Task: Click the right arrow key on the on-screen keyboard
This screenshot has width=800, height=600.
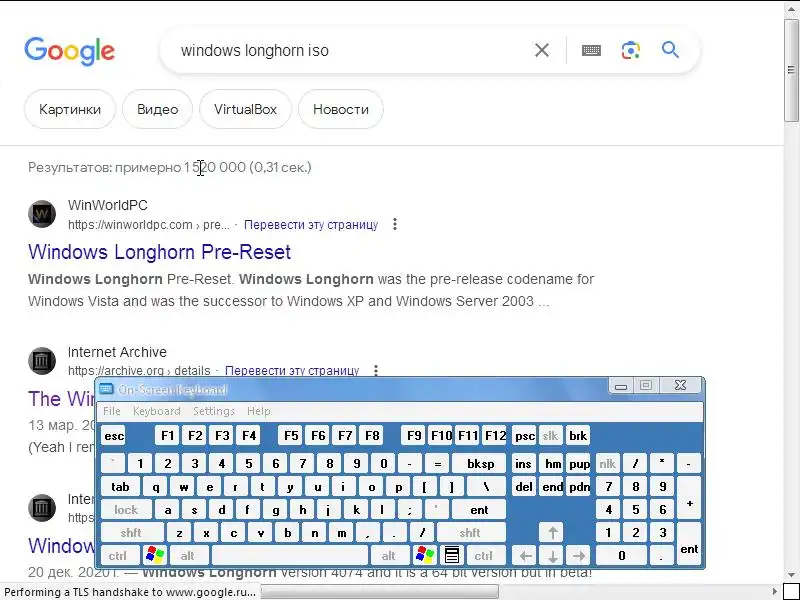Action: [579, 555]
